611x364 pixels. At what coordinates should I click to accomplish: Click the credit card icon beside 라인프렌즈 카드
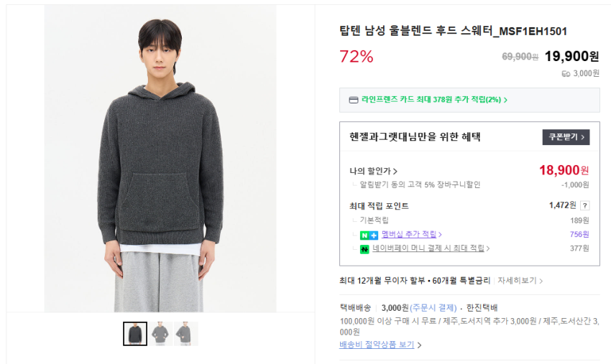tap(353, 100)
